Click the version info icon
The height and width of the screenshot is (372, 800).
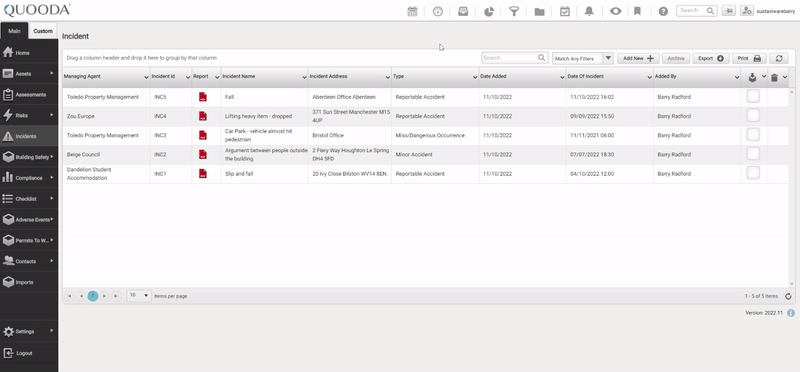pos(791,313)
